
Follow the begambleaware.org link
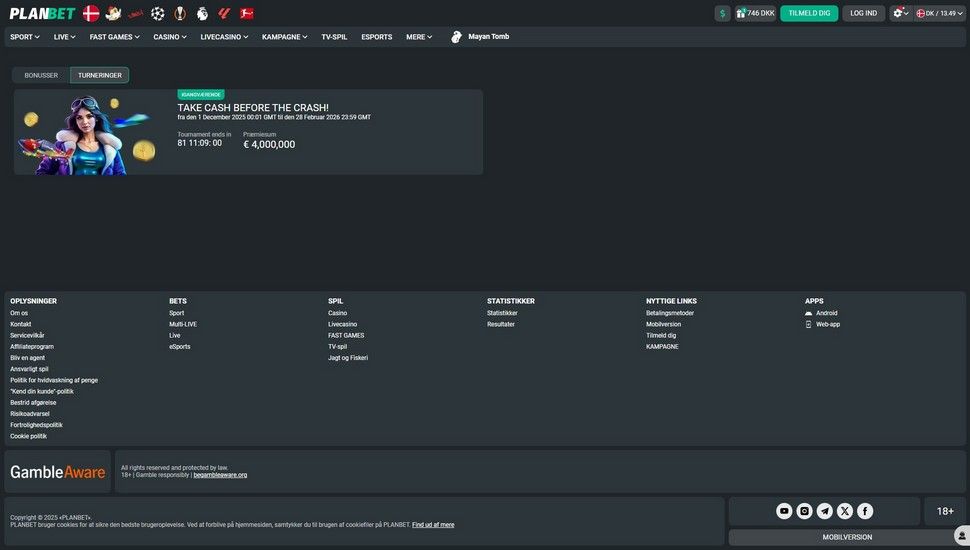pyautogui.click(x=220, y=475)
